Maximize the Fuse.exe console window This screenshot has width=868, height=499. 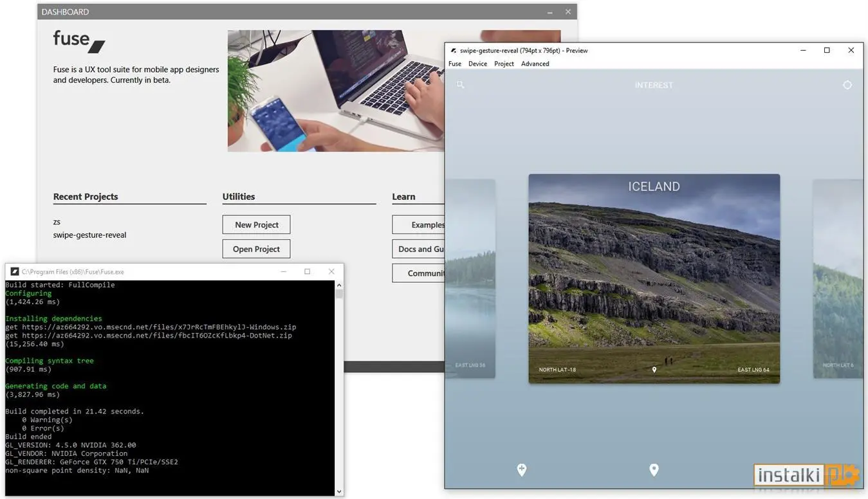[x=307, y=271]
